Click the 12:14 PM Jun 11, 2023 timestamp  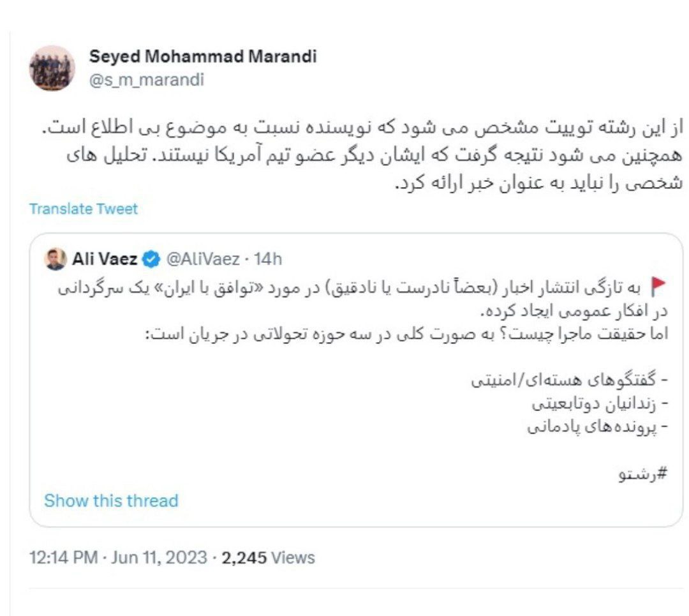pos(118,557)
